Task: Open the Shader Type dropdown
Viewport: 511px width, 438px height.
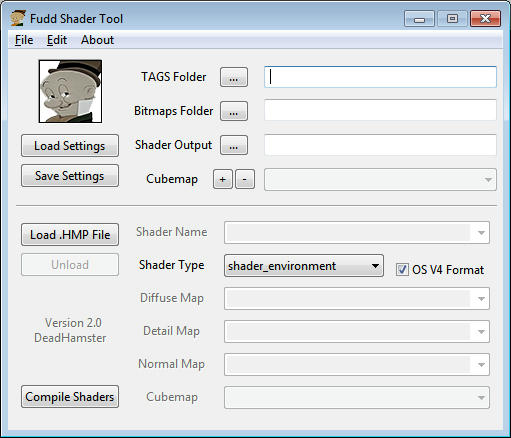Action: tap(304, 266)
